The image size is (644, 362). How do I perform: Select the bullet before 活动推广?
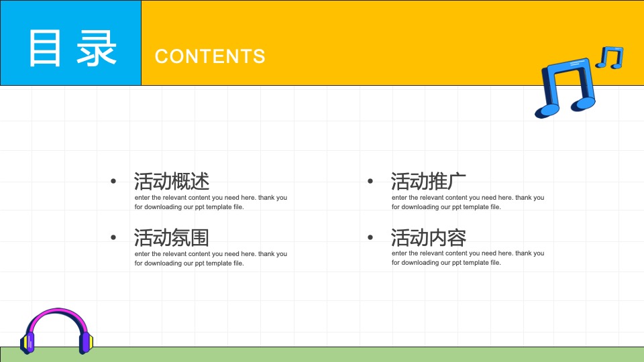[370, 181]
